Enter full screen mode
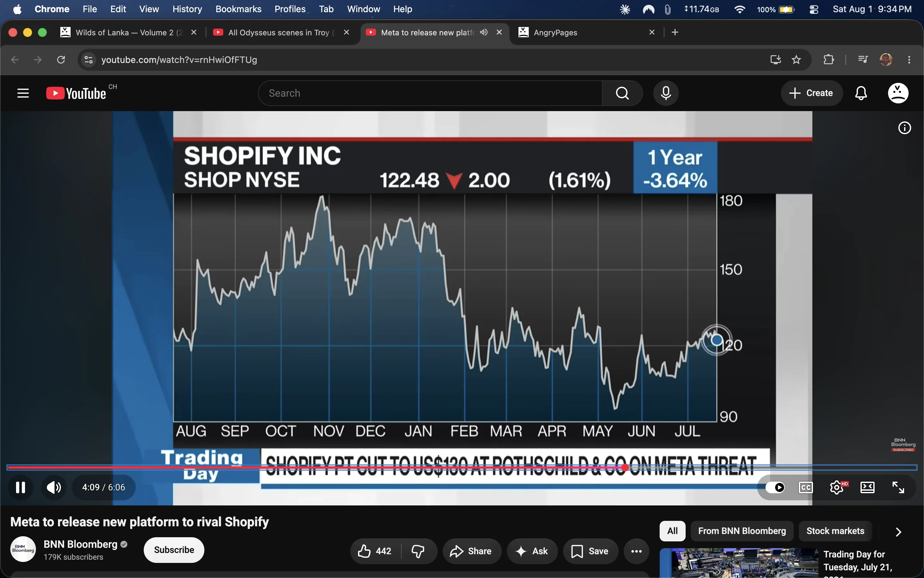This screenshot has width=924, height=578. (898, 487)
